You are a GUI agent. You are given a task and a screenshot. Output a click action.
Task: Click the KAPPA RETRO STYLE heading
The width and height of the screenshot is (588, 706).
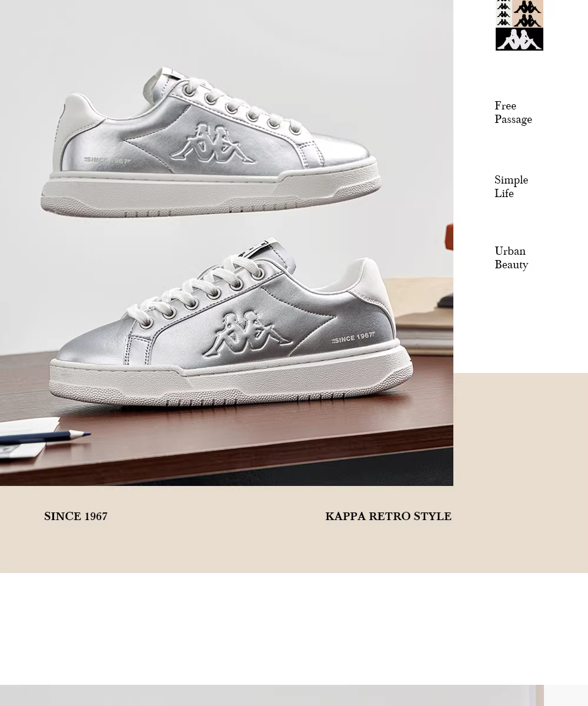click(x=388, y=516)
